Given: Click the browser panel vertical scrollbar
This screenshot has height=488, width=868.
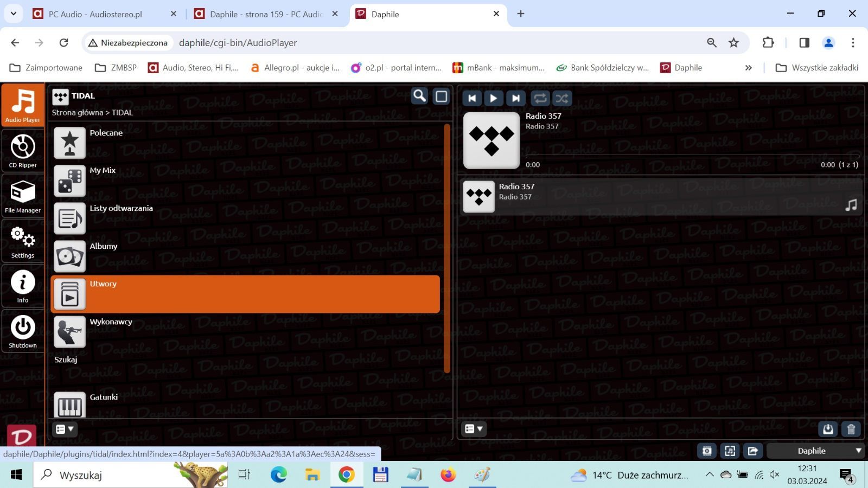Looking at the screenshot, I should pos(447,248).
